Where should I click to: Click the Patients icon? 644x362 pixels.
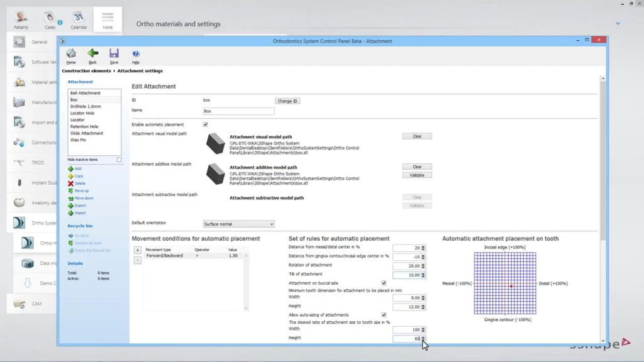[21, 18]
